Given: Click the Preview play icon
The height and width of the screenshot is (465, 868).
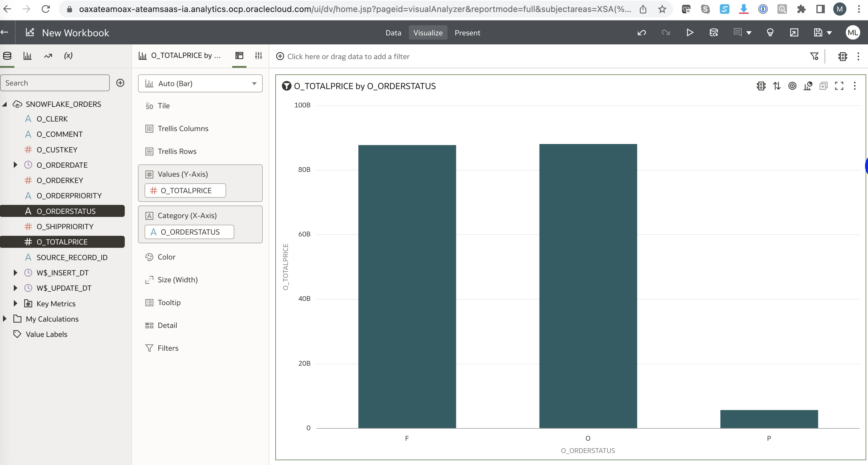Looking at the screenshot, I should click(x=690, y=33).
